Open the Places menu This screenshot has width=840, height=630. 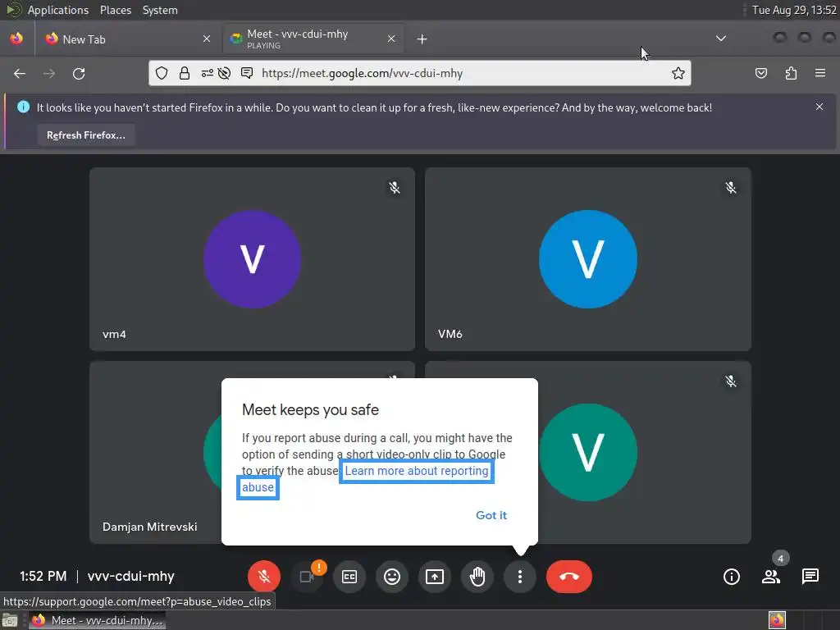tap(116, 10)
